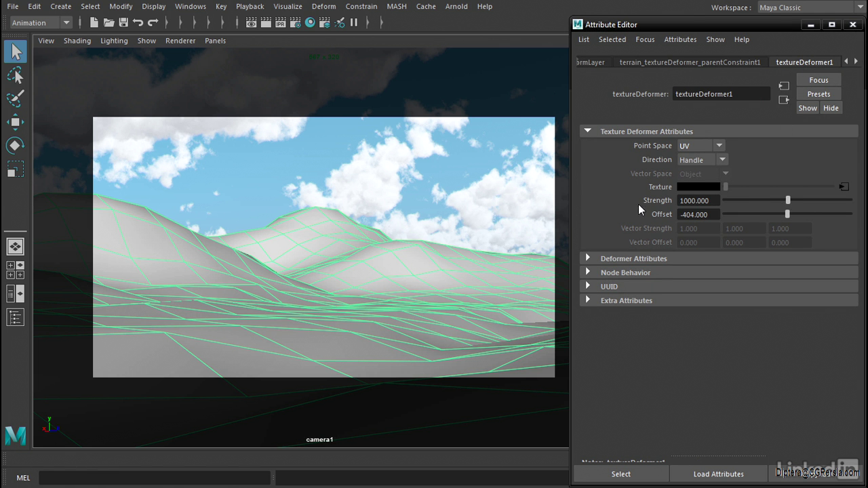Render the current frame
This screenshot has height=488, width=868.
coord(266,22)
